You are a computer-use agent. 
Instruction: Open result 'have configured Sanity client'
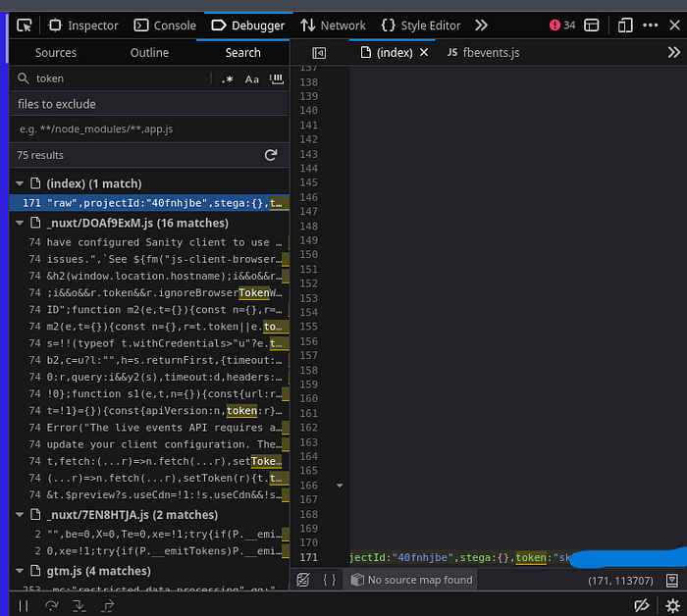(x=149, y=242)
